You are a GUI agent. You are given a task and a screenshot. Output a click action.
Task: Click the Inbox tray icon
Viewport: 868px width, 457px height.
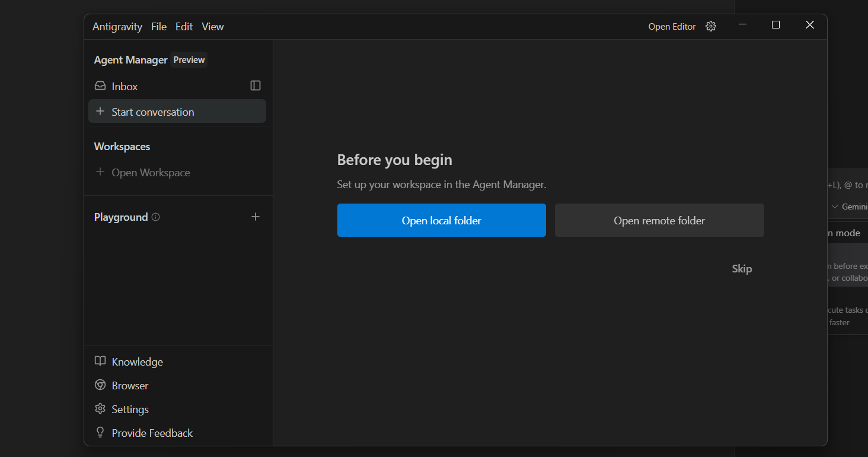(x=100, y=86)
